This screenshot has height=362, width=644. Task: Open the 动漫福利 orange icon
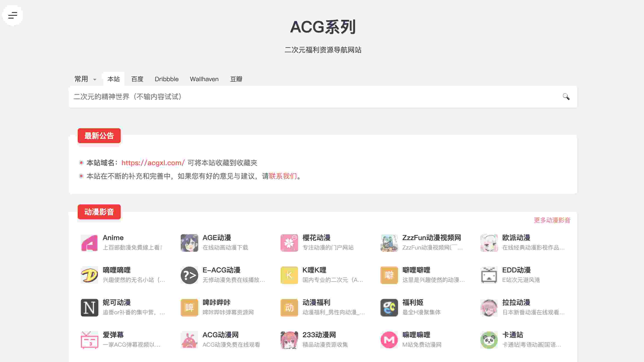click(x=289, y=308)
